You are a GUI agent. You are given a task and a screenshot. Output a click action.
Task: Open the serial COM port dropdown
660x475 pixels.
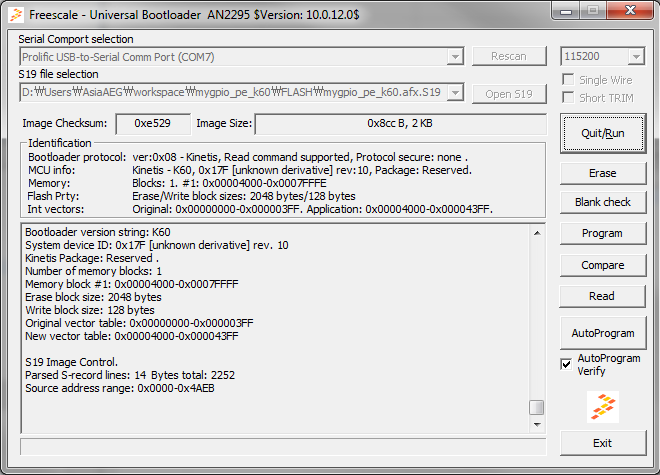click(x=455, y=56)
